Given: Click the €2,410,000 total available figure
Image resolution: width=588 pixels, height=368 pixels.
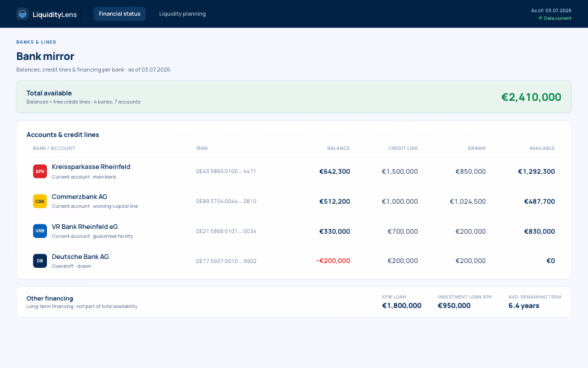Looking at the screenshot, I should point(531,97).
